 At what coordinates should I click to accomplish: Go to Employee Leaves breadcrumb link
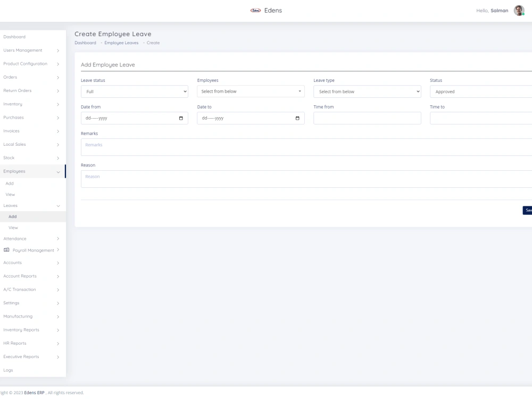(x=121, y=43)
